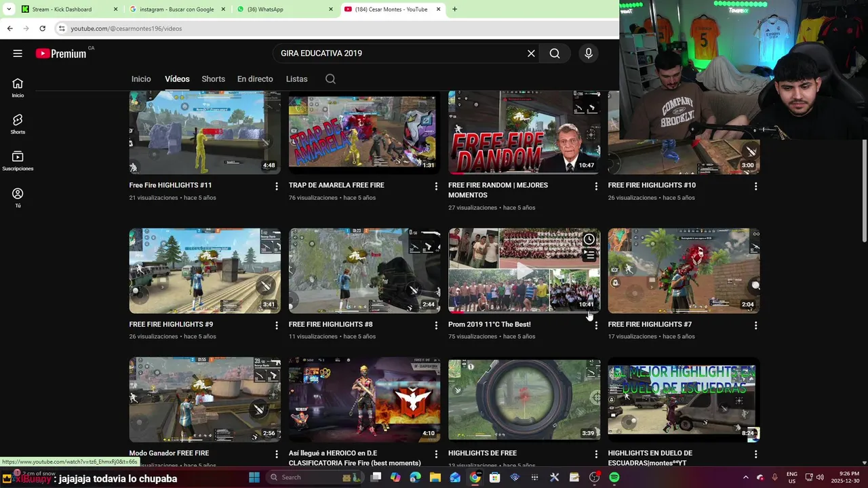This screenshot has height=488, width=868.
Task: Open the browser tab list dropdown arrow
Action: pyautogui.click(x=8, y=9)
